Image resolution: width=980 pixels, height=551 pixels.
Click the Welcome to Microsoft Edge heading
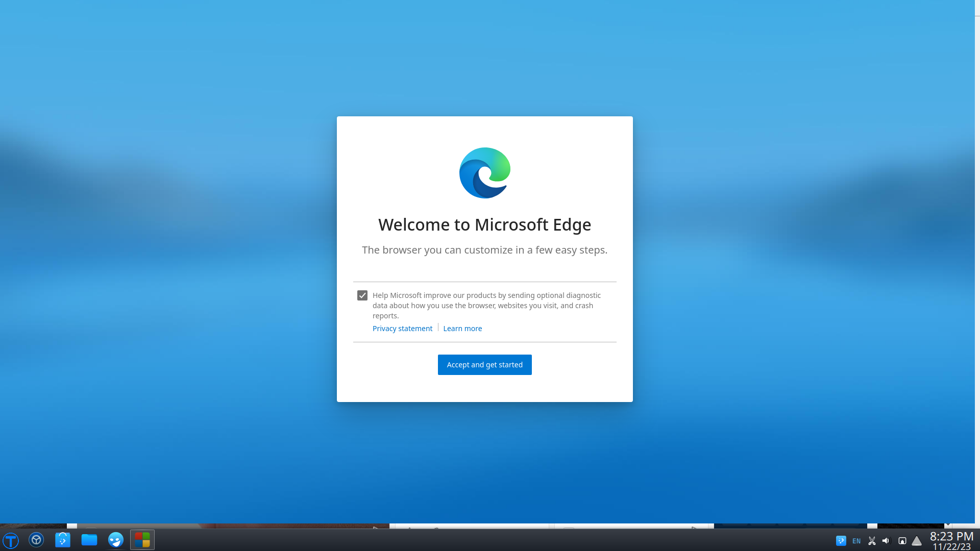pos(484,224)
